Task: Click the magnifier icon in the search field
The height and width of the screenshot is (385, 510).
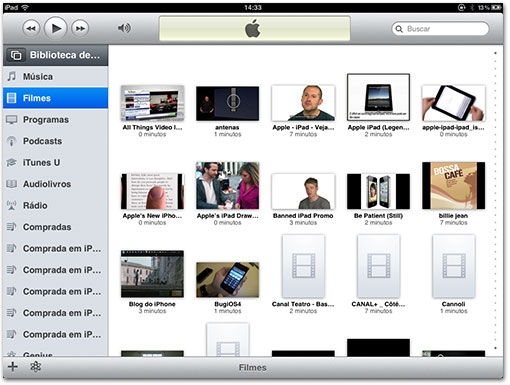Action: (399, 29)
